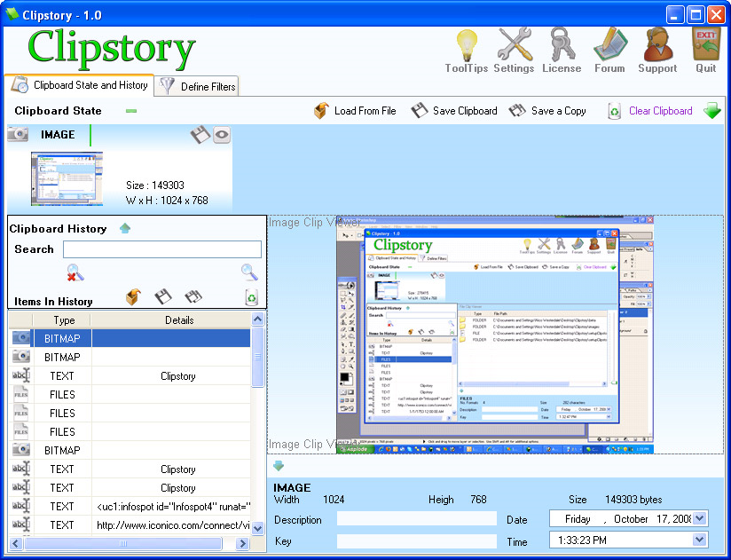This screenshot has width=731, height=560.
Task: Click history horizontal scroll left arrow
Action: (16, 543)
